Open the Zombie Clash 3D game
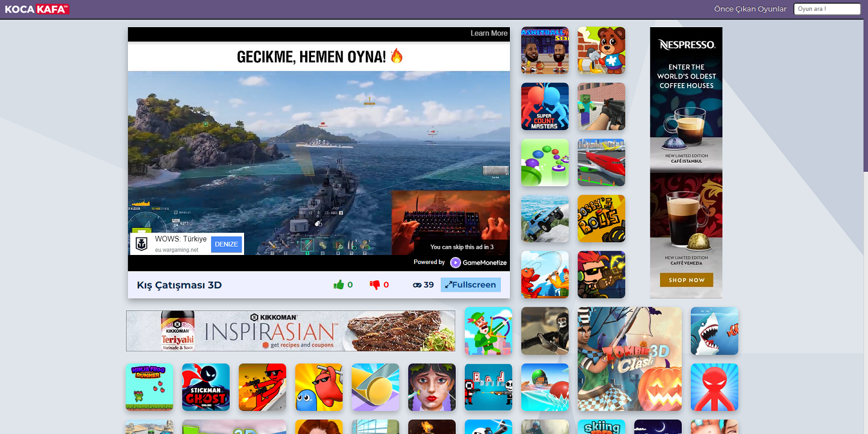This screenshot has height=434, width=868. coord(630,359)
